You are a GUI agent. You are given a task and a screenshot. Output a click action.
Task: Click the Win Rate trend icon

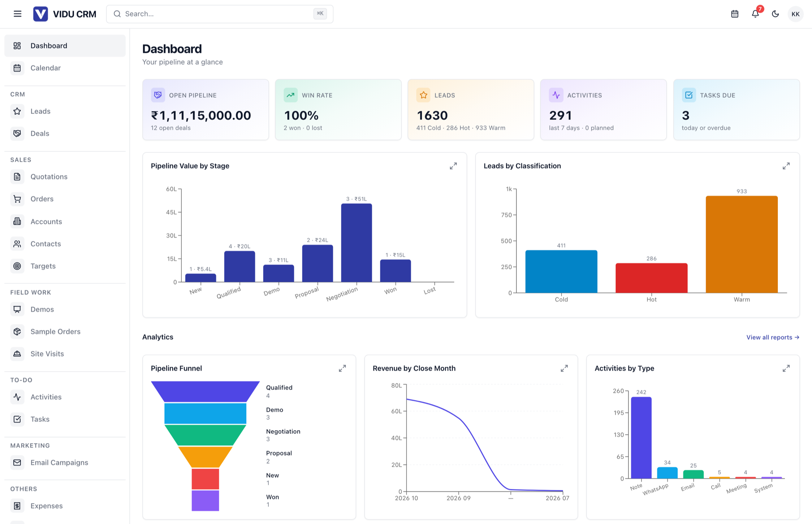291,95
